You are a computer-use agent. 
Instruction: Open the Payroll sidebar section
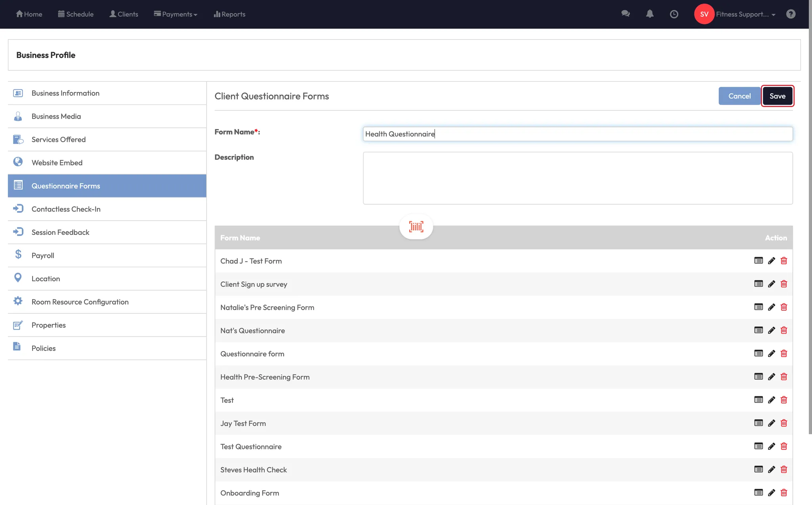43,255
